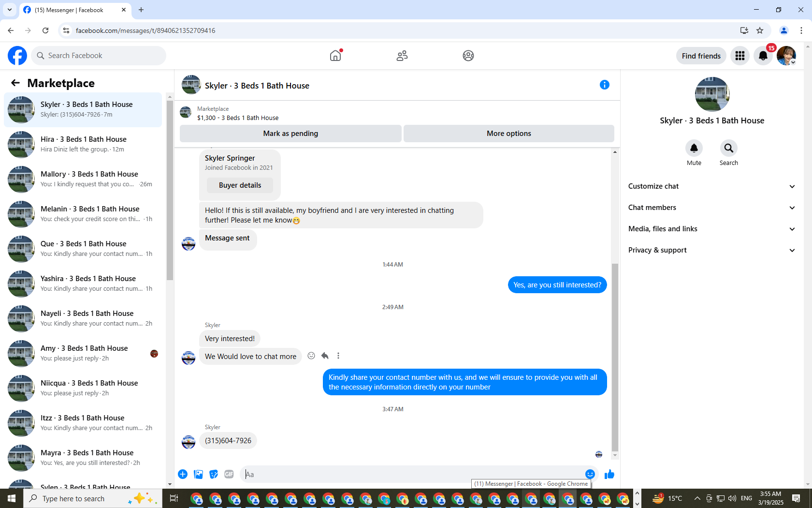
Task: Open Amy 3 Beds 1 Bath House chat
Action: pyautogui.click(x=83, y=354)
